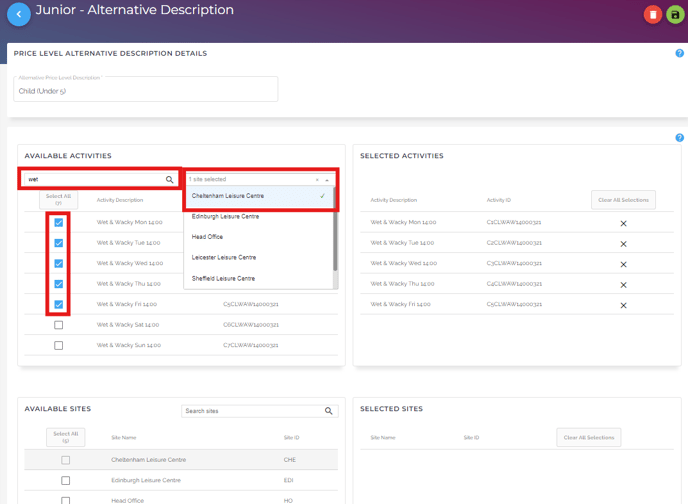
Task: Open help for price level details section
Action: pos(679,54)
